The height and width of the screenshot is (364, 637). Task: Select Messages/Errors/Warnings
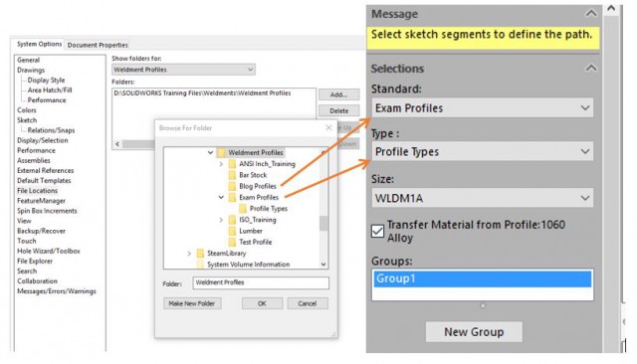point(57,291)
